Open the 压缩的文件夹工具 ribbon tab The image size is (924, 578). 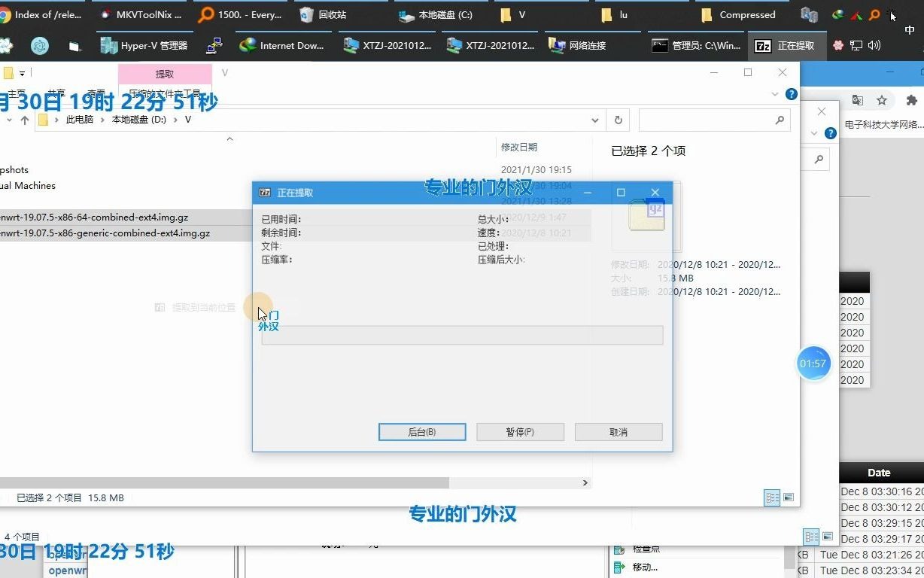tap(165, 94)
